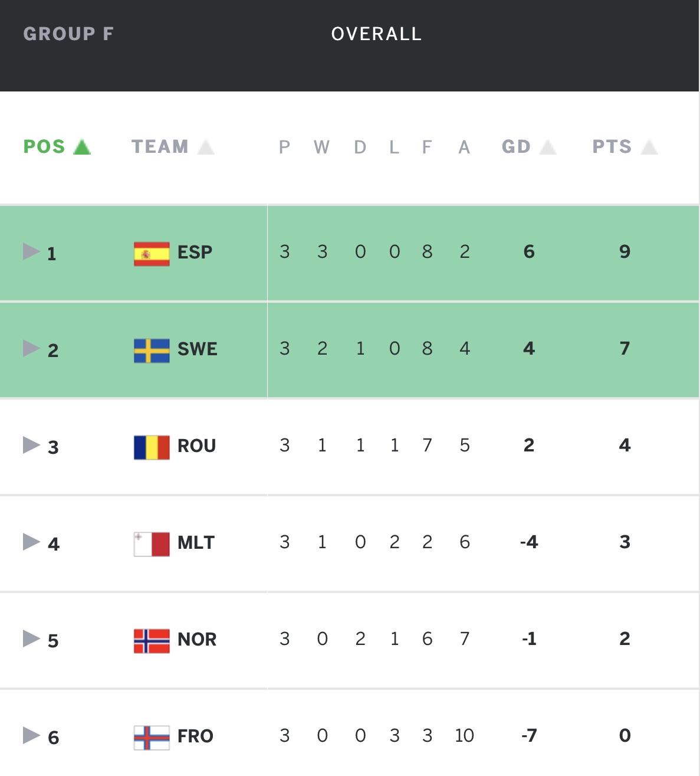Expand row 6 FRO triangle

click(31, 735)
